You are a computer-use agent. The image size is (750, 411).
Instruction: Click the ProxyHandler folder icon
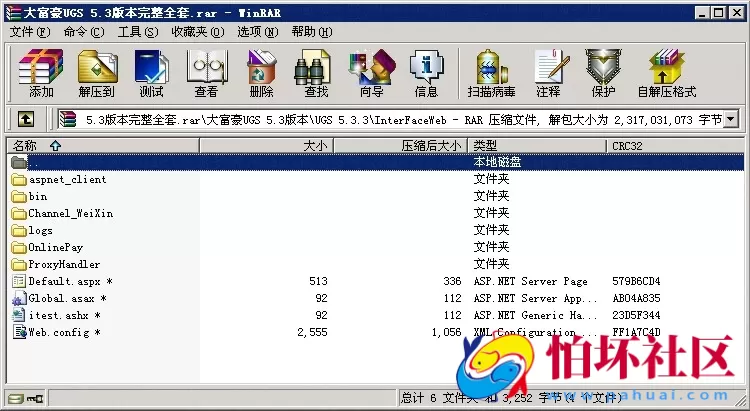[x=19, y=264]
